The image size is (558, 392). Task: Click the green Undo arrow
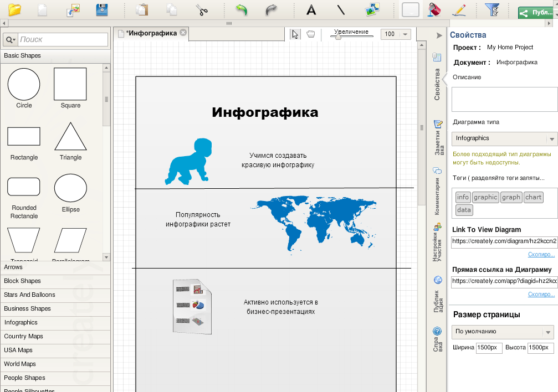point(242,9)
